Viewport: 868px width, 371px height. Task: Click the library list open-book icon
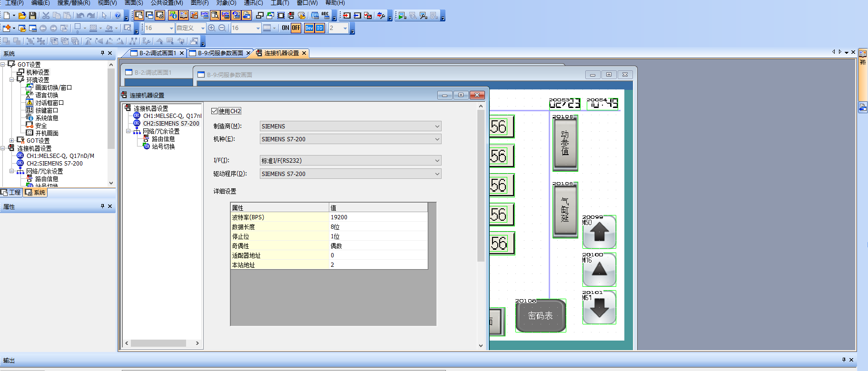point(184,15)
